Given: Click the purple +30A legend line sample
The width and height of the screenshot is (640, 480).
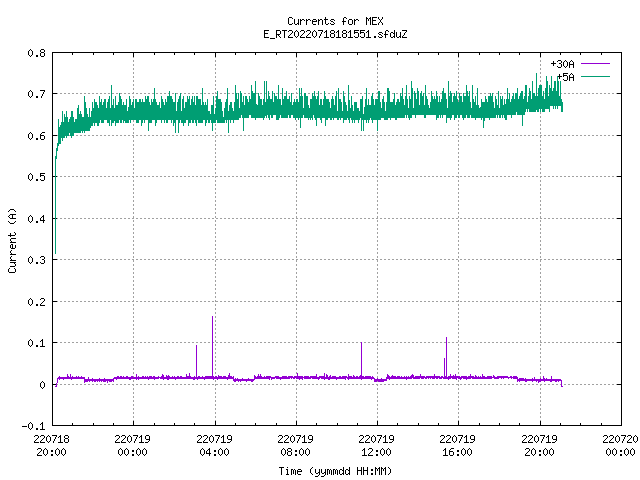Looking at the screenshot, I should coord(595,64).
